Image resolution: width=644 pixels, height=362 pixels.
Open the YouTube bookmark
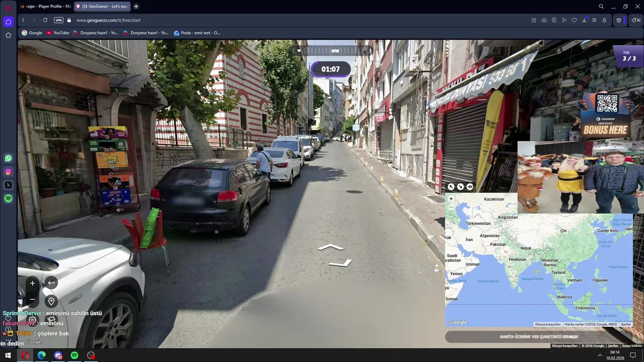(x=57, y=33)
